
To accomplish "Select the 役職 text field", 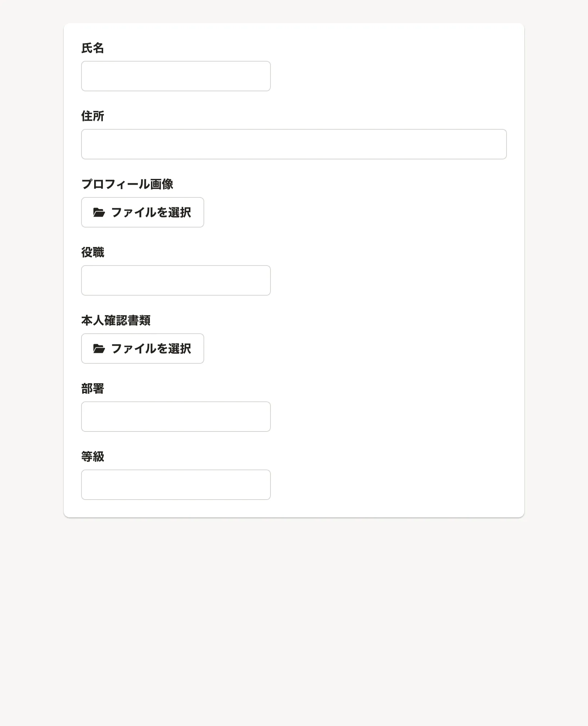I will [x=176, y=280].
